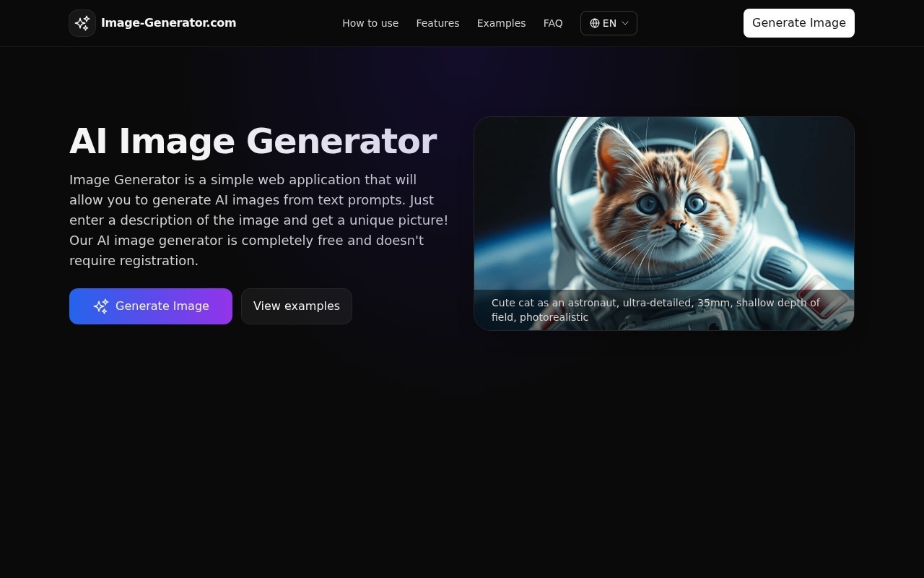Go to How to use section
Screen dimensions: 924x578
pyautogui.click(x=370, y=23)
